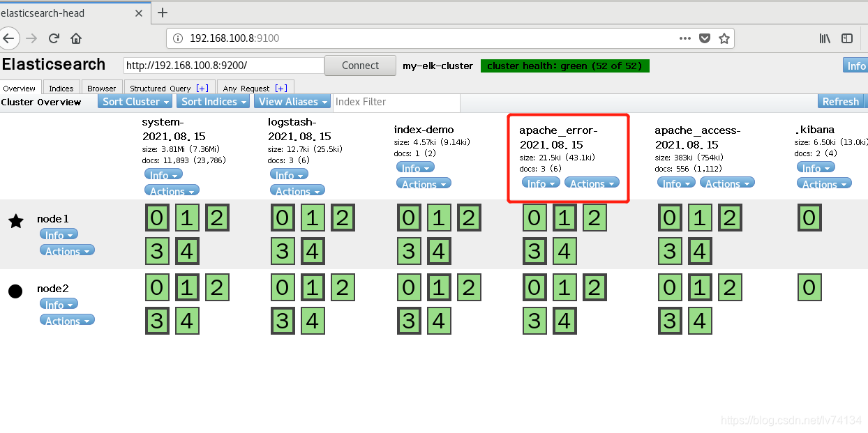Reload the page with the refresh icon
Image resolution: width=868 pixels, height=433 pixels.
tap(54, 38)
